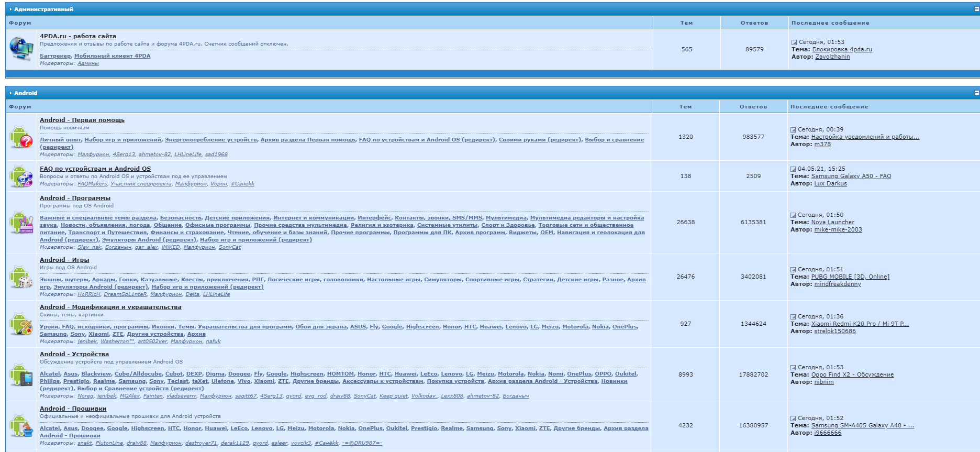This screenshot has width=980, height=452.
Task: Click the Android Игры forum icon with dice
Action: click(x=21, y=277)
